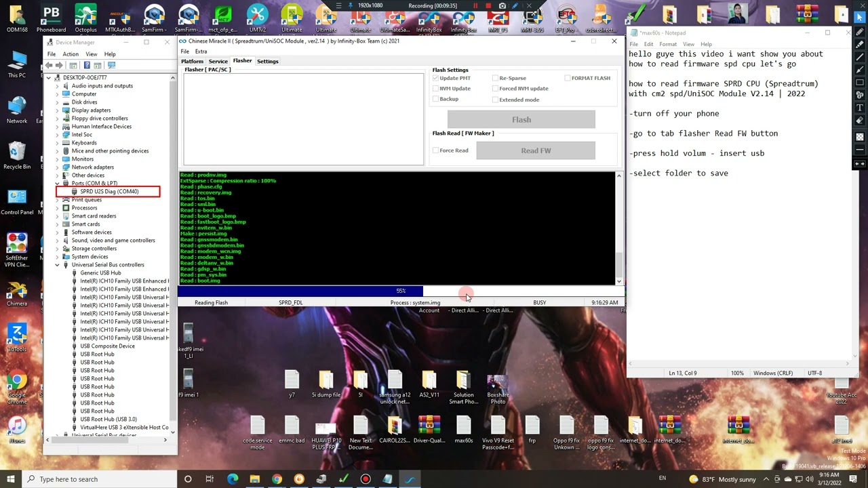
Task: Collapse the Ports (COM & LPT) node
Action: (58, 184)
